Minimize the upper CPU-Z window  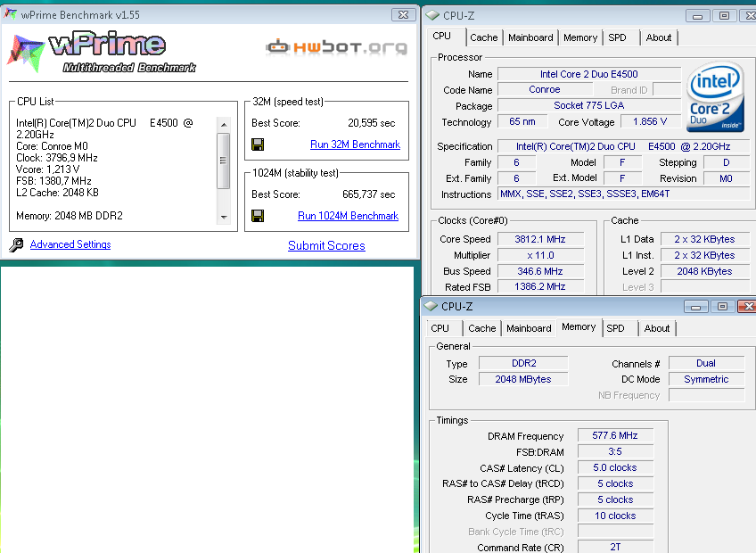click(x=698, y=16)
